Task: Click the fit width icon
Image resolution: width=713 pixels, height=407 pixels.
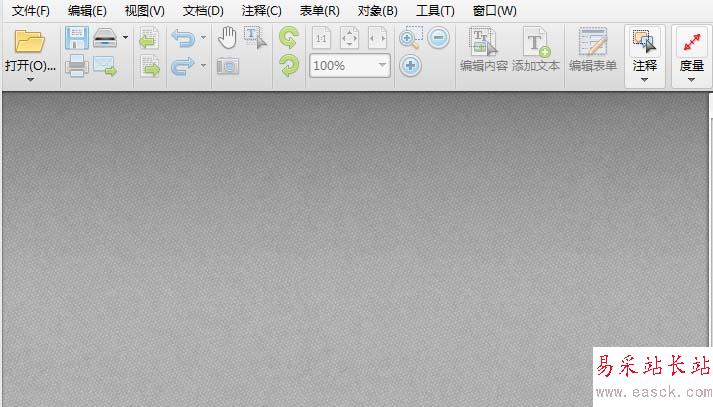Action: (x=377, y=38)
